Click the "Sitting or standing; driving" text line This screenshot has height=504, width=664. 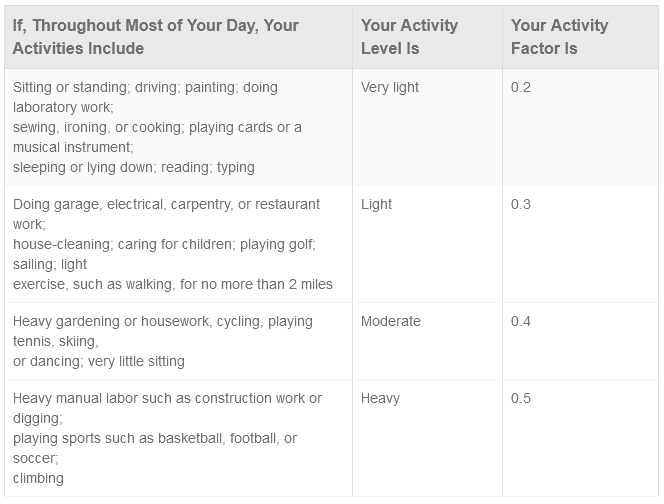pos(145,87)
